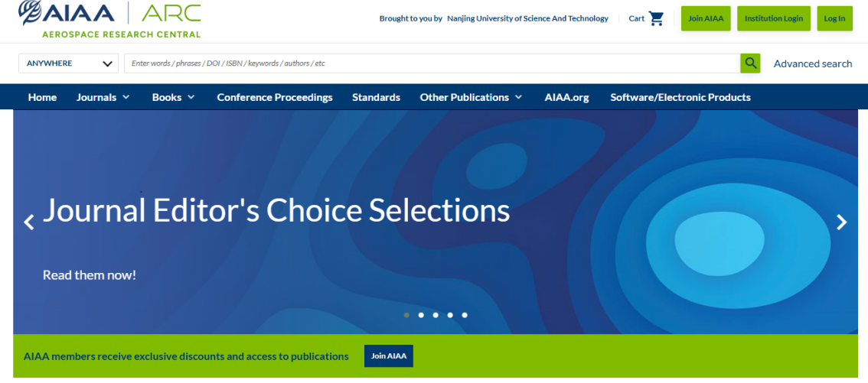Click the Log In button
The width and height of the screenshot is (868, 383).
click(834, 18)
